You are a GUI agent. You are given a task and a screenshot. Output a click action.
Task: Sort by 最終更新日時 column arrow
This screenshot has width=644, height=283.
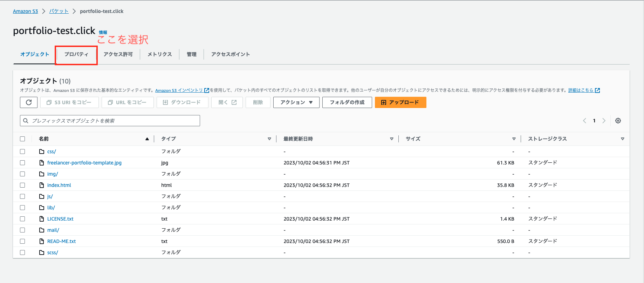392,139
